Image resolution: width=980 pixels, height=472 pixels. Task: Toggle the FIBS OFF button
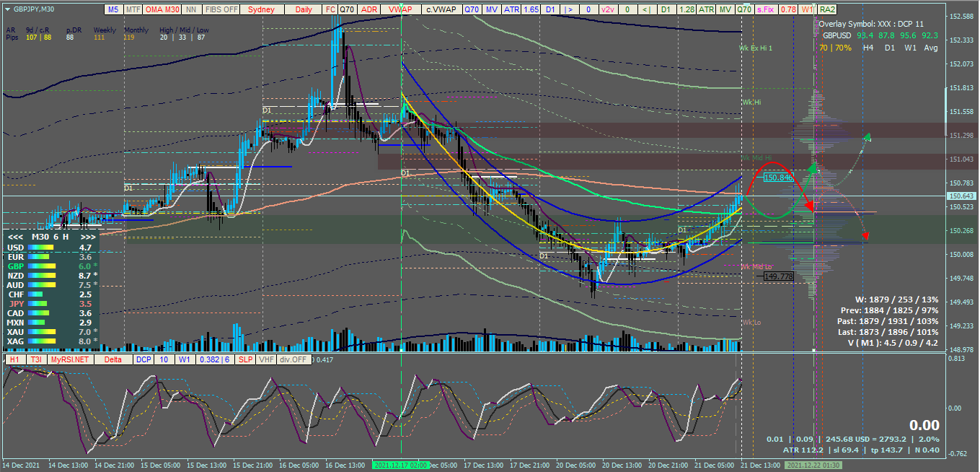[221, 9]
